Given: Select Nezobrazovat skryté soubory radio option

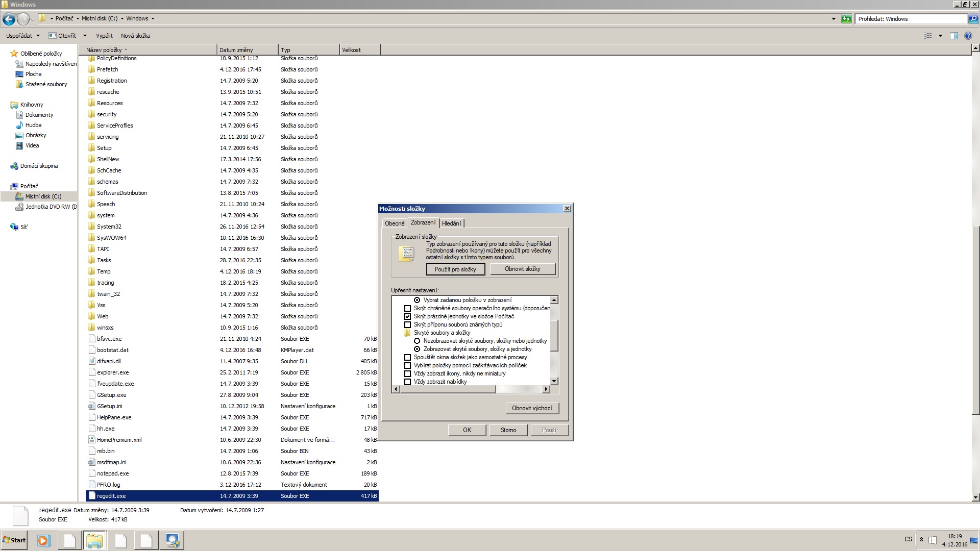Looking at the screenshot, I should [417, 341].
